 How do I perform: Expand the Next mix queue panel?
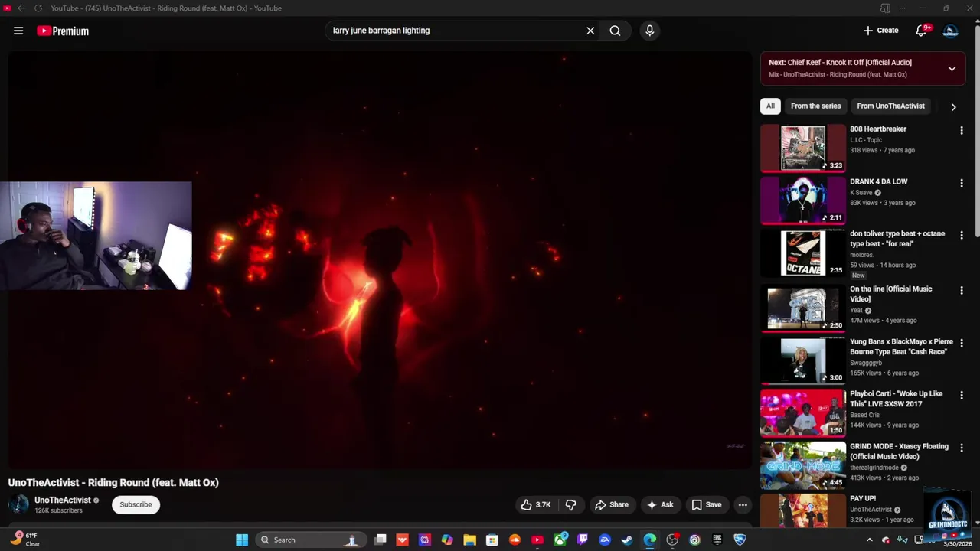coord(952,69)
